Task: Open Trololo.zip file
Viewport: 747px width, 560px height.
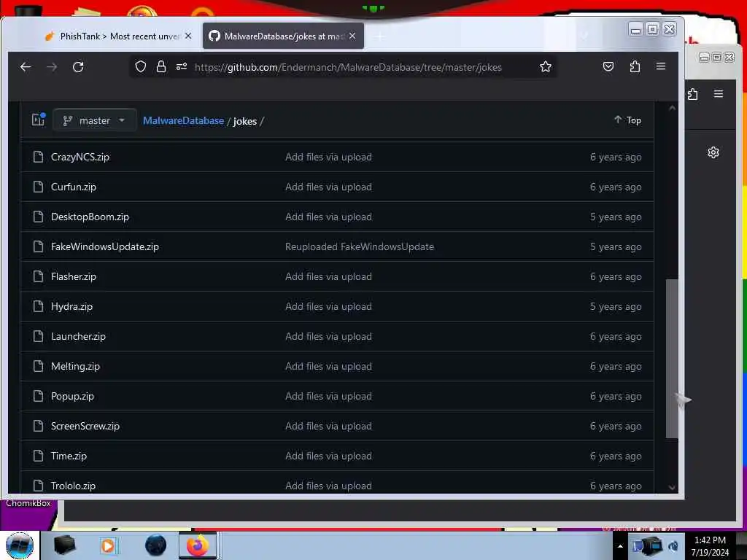Action: [x=73, y=486]
